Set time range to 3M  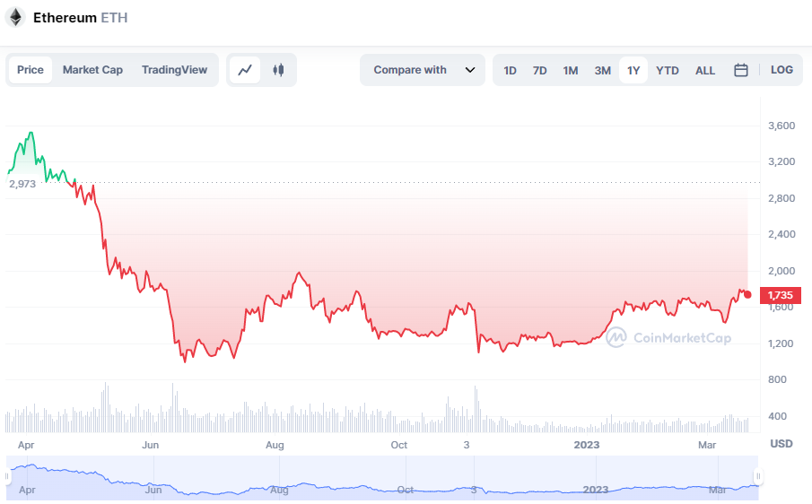pos(602,70)
